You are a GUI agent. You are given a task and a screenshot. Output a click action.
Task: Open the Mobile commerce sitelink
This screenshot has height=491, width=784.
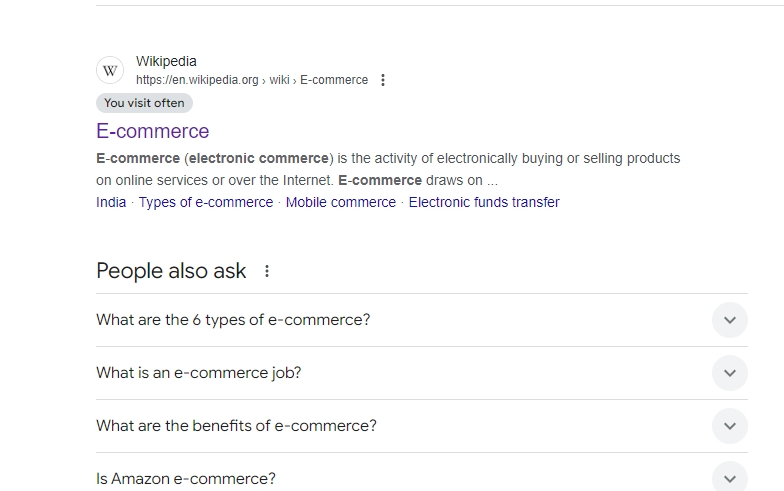point(340,202)
